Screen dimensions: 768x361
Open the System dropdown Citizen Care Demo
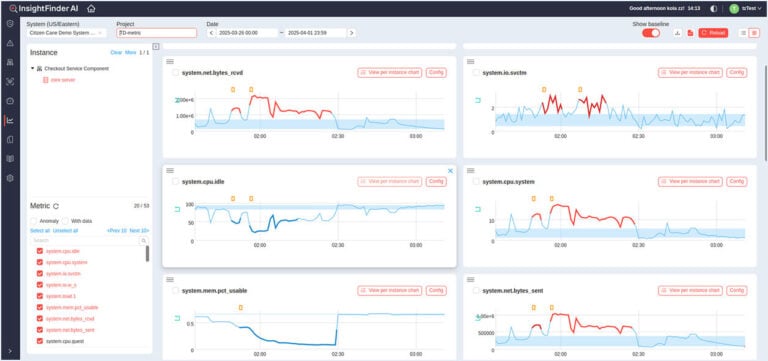point(66,33)
